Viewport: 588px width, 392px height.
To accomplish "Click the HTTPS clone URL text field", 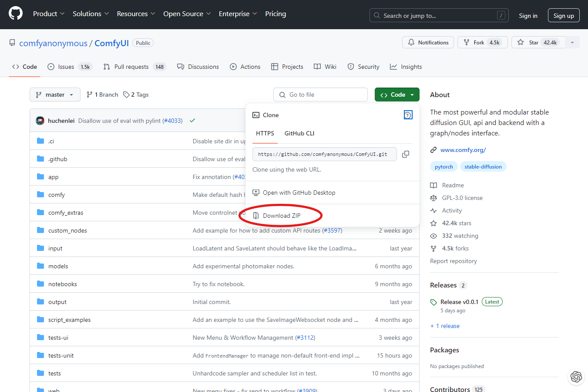I will pyautogui.click(x=325, y=154).
